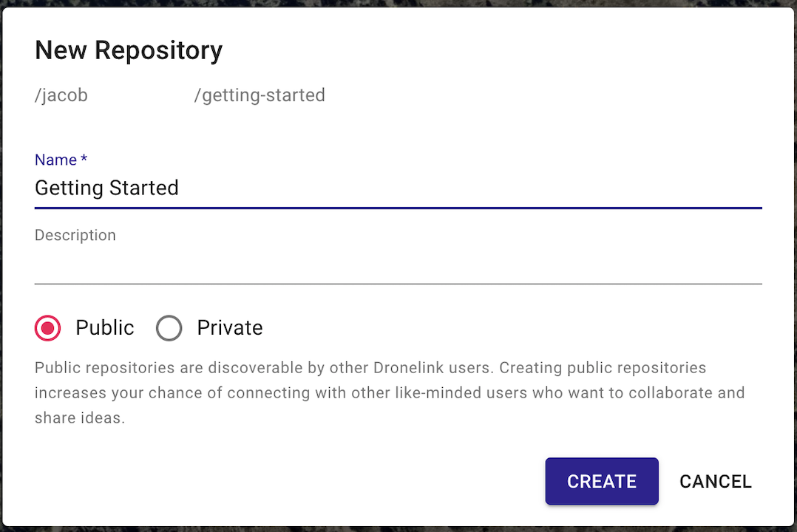Click the "Description" placeholder label

pyautogui.click(x=75, y=235)
